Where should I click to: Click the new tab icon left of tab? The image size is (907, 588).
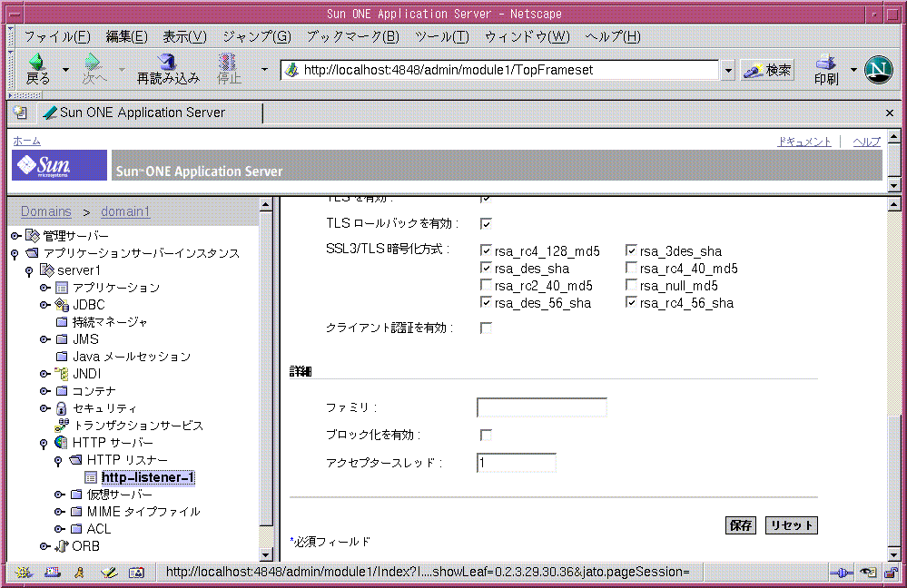point(20,113)
